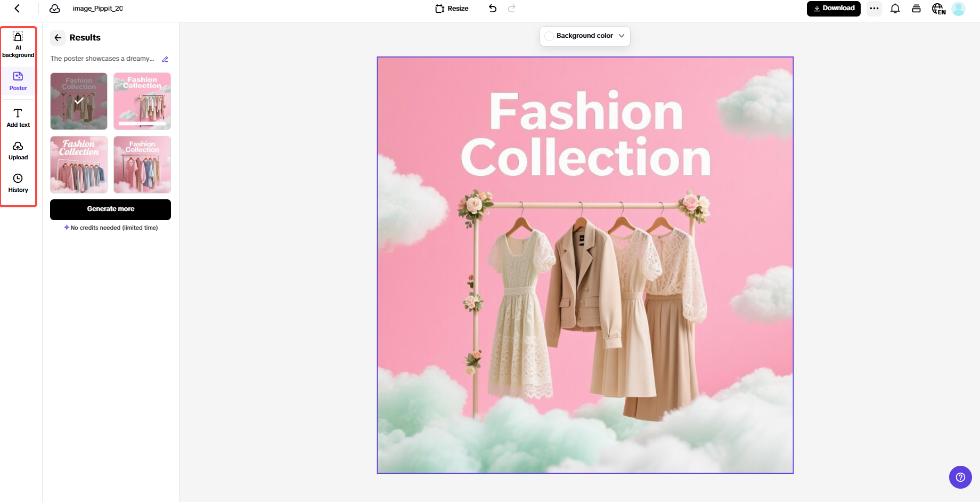The width and height of the screenshot is (980, 502).
Task: Select the second result with bright pink background
Action: click(x=142, y=101)
